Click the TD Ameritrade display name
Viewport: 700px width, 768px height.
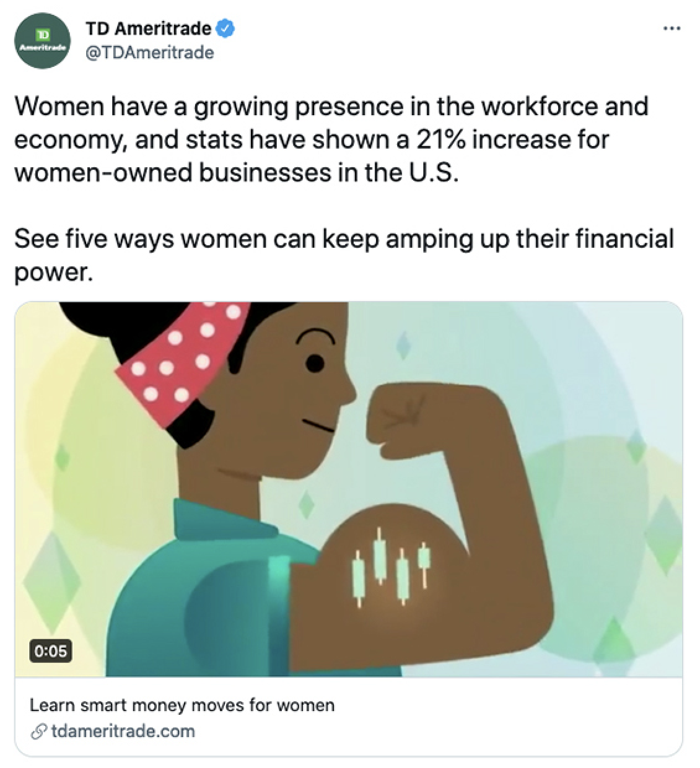149,28
